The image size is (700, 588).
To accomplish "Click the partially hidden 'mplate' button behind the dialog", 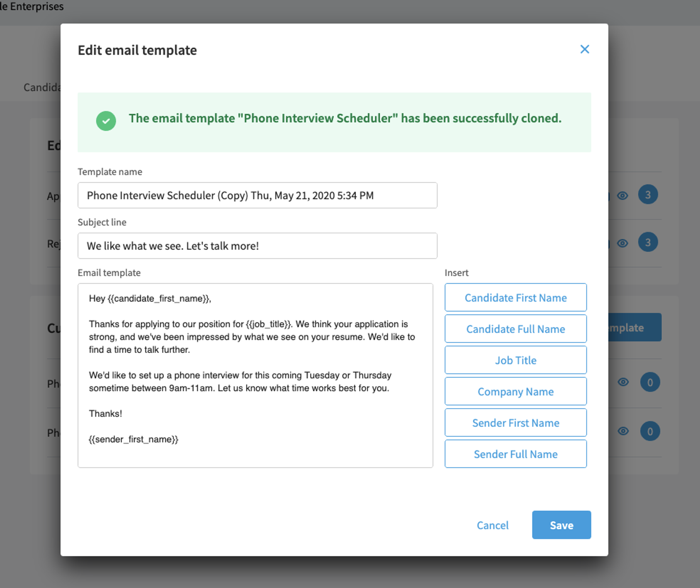I will 635,327.
